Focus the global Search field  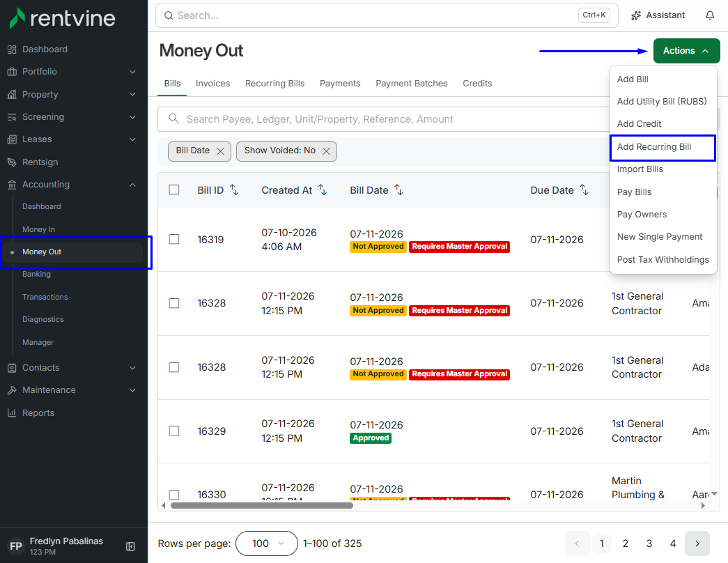386,15
